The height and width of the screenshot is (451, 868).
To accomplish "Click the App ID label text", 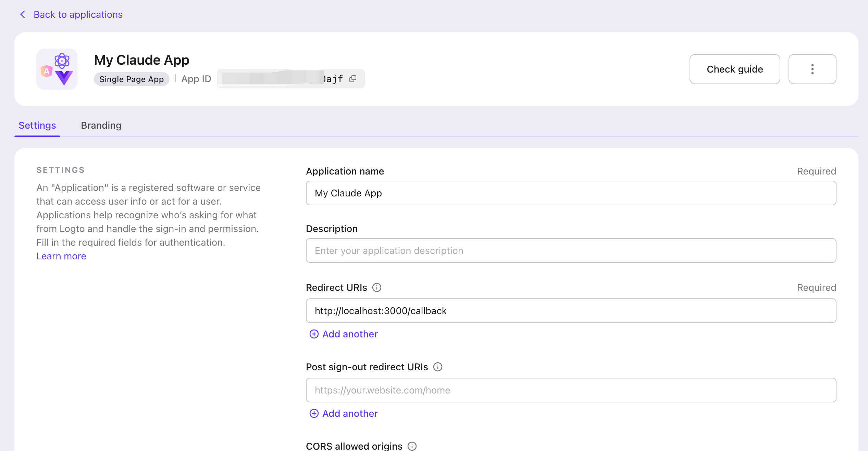I will coord(196,79).
